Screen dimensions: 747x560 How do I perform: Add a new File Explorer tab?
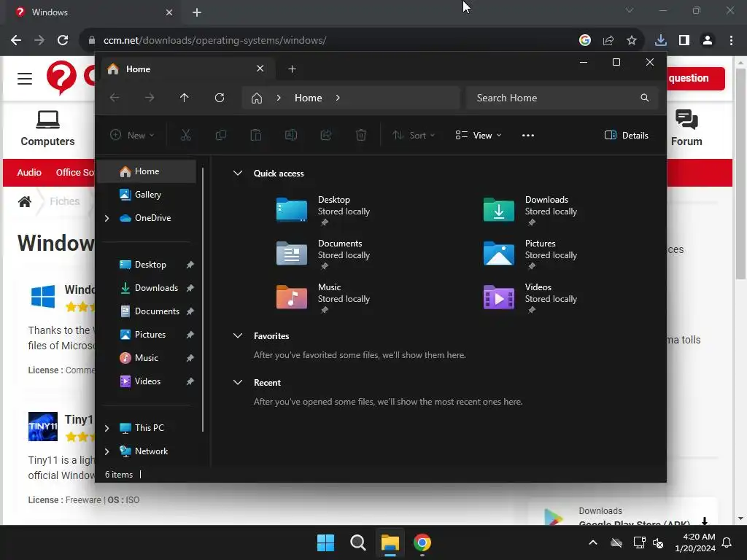(x=292, y=69)
